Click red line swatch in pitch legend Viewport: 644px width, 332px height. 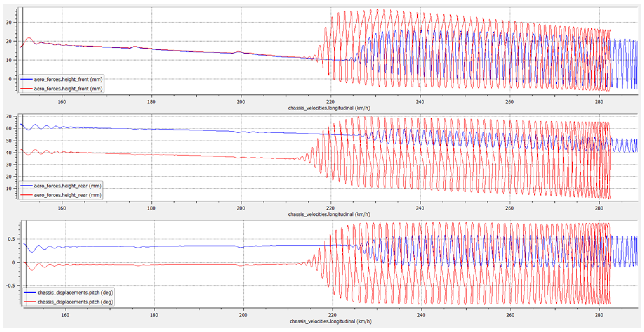click(x=30, y=302)
